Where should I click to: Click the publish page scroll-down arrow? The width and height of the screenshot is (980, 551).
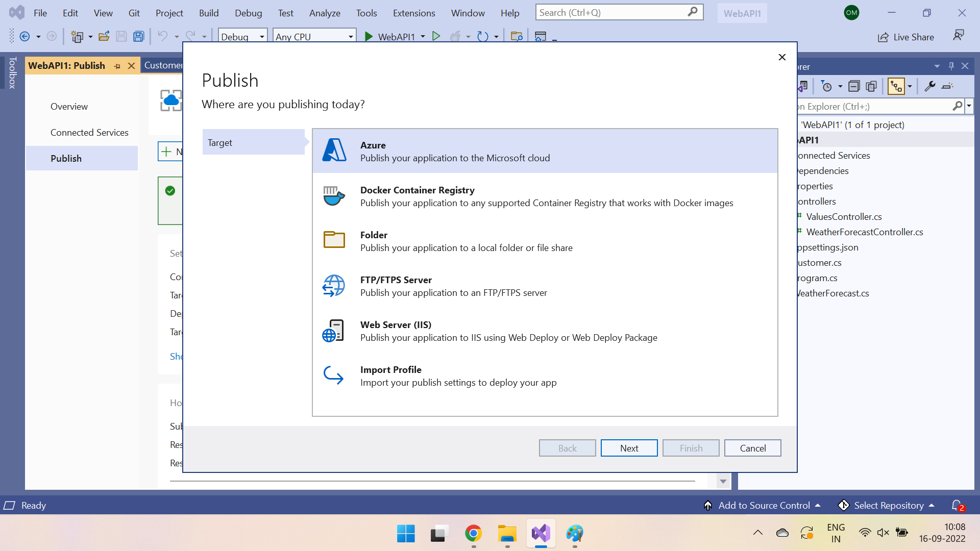(x=723, y=481)
